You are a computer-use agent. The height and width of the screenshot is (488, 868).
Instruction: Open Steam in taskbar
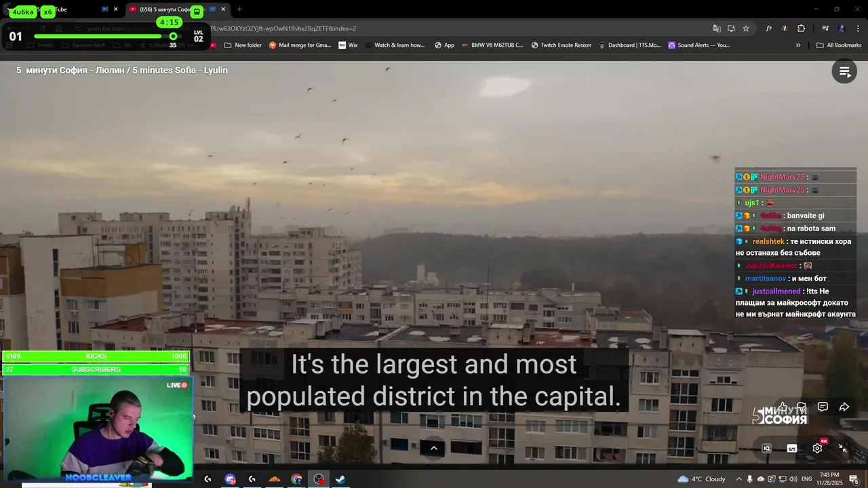click(x=340, y=479)
